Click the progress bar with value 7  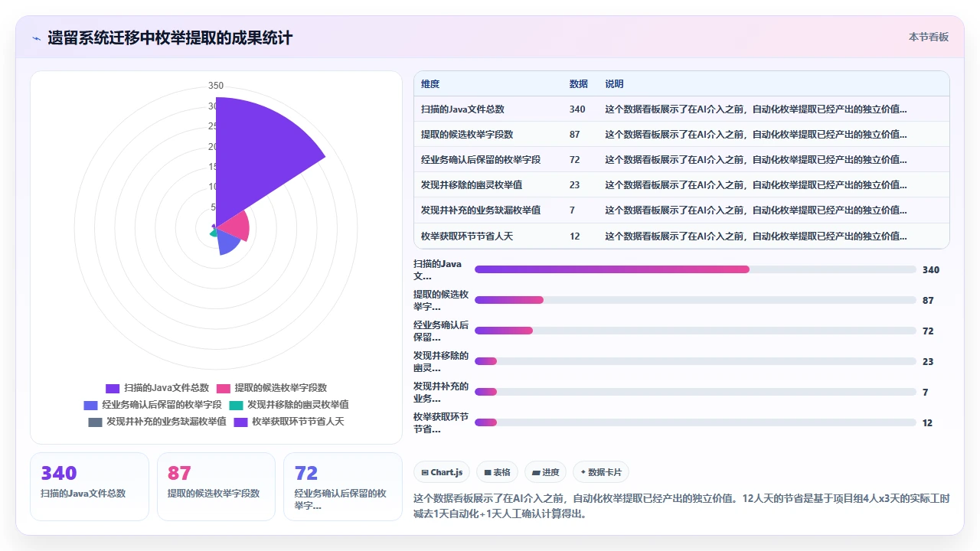point(695,392)
